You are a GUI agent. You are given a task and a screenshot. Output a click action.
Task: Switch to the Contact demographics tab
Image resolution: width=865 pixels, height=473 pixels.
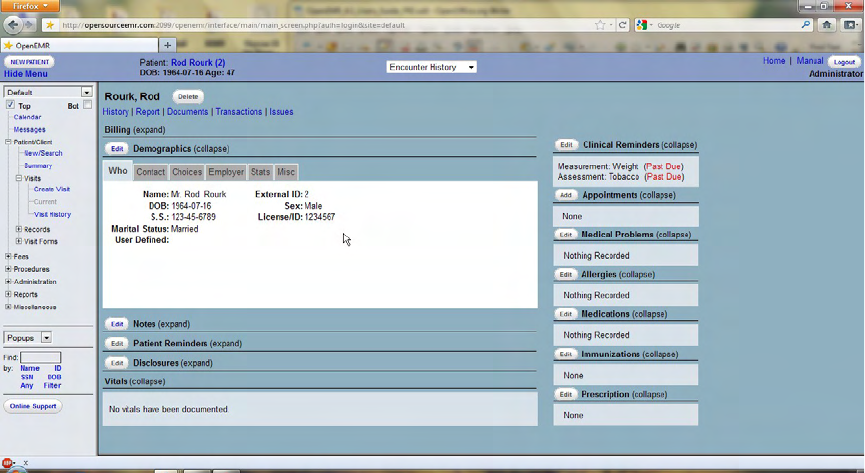tap(151, 172)
